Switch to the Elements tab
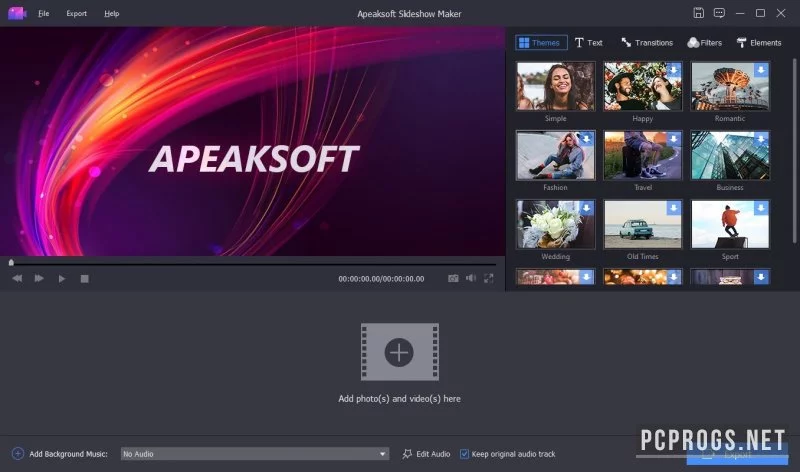Viewport: 800px width, 472px height. pyautogui.click(x=759, y=42)
